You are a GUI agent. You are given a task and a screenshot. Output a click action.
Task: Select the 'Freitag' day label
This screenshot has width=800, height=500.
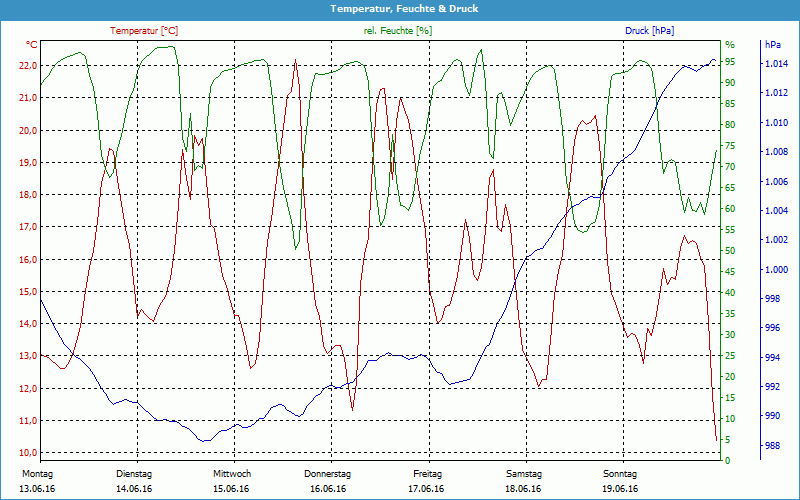tap(428, 474)
